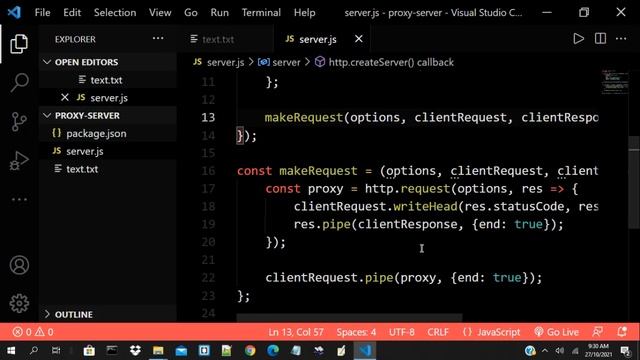This screenshot has width=640, height=360.
Task: Open the Search view in activity bar
Action: (x=19, y=82)
